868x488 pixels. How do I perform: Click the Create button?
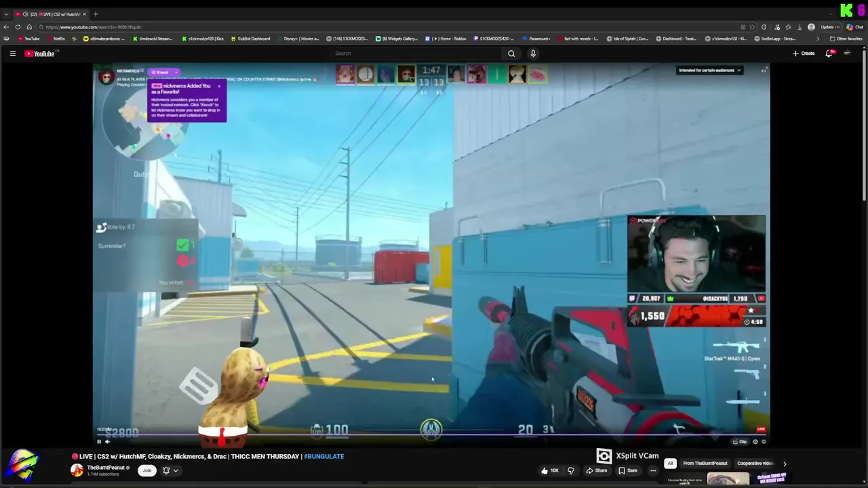(x=804, y=54)
